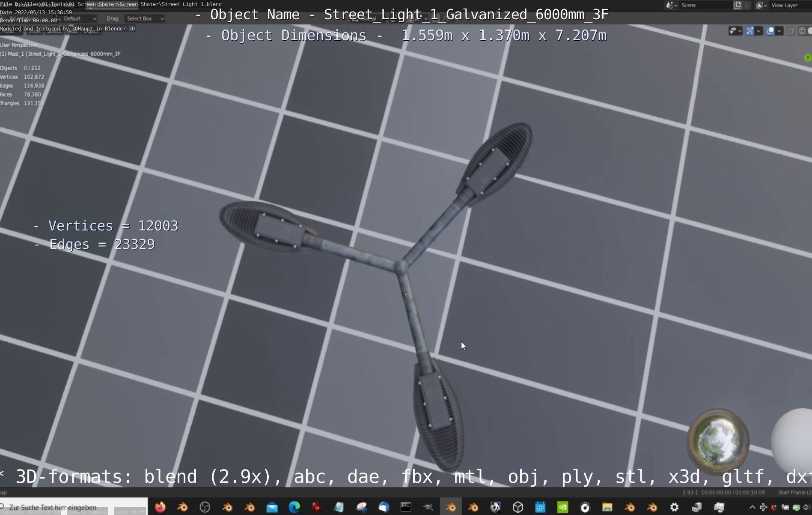Viewport: 812px width, 515px height.
Task: Open Microsoft Edge from the taskbar
Action: [294, 507]
